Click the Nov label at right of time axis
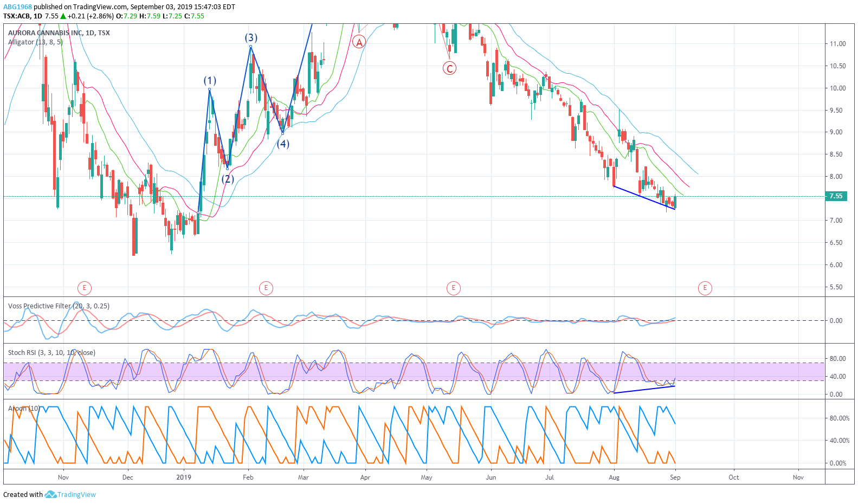The image size is (858, 504). [798, 477]
